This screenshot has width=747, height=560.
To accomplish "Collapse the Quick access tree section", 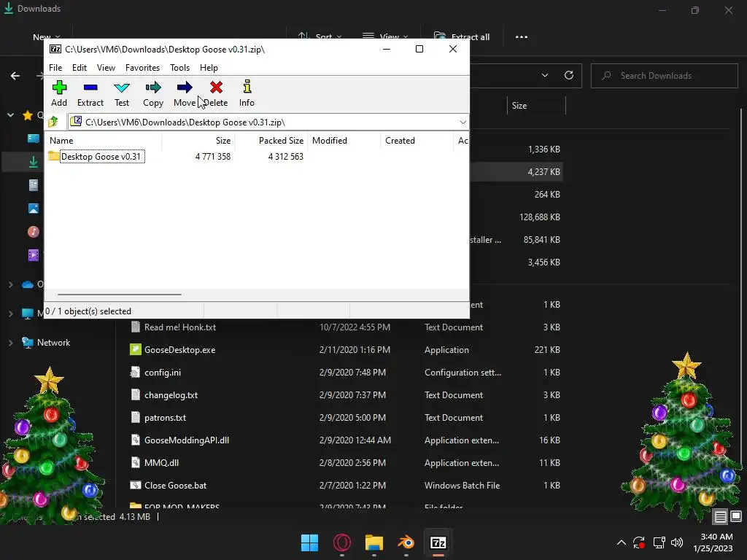I will 10,114.
